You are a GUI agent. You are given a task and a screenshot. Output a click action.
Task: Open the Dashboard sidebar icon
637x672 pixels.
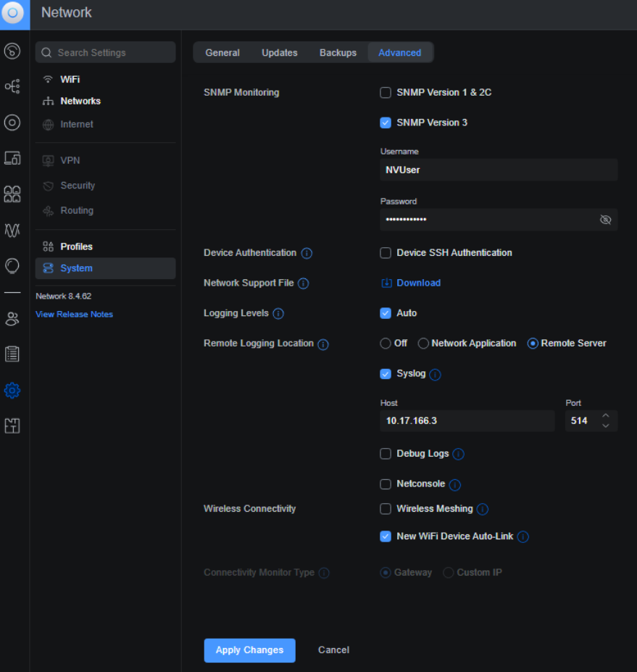click(12, 51)
